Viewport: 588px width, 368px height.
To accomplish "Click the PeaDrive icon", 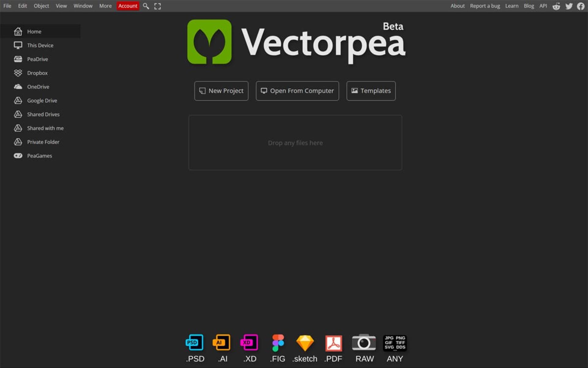I will tap(18, 59).
